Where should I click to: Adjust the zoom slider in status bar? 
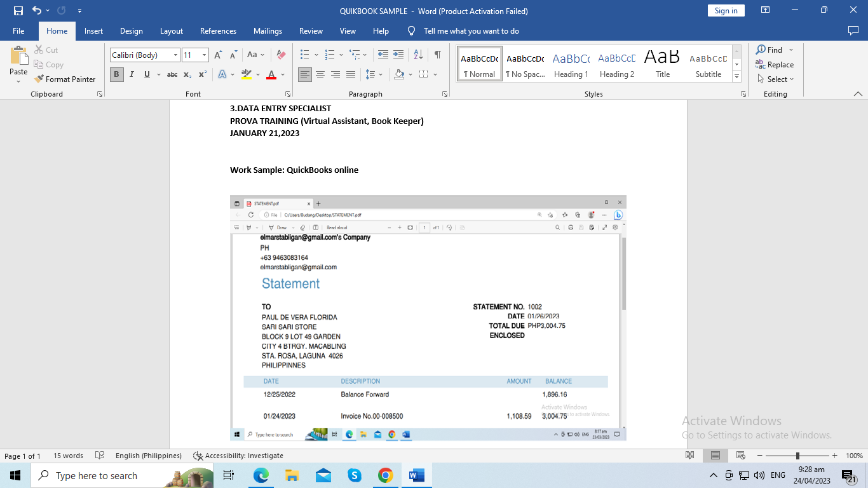(797, 456)
